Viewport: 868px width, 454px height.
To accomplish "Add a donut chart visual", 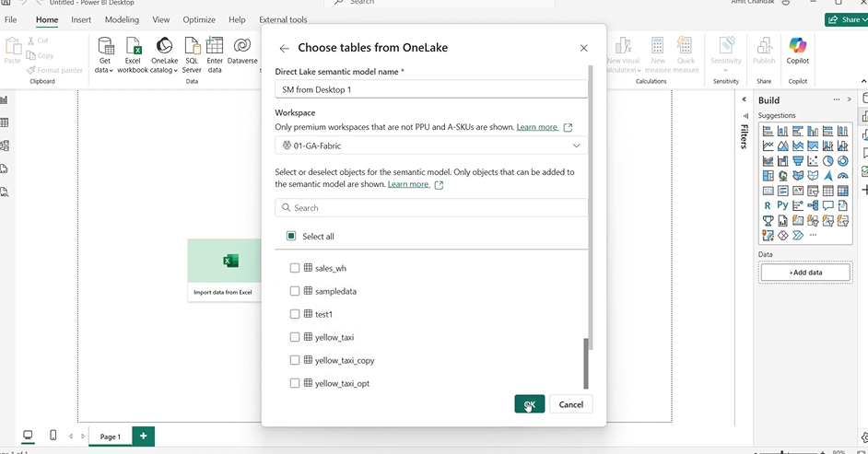I will click(x=842, y=161).
